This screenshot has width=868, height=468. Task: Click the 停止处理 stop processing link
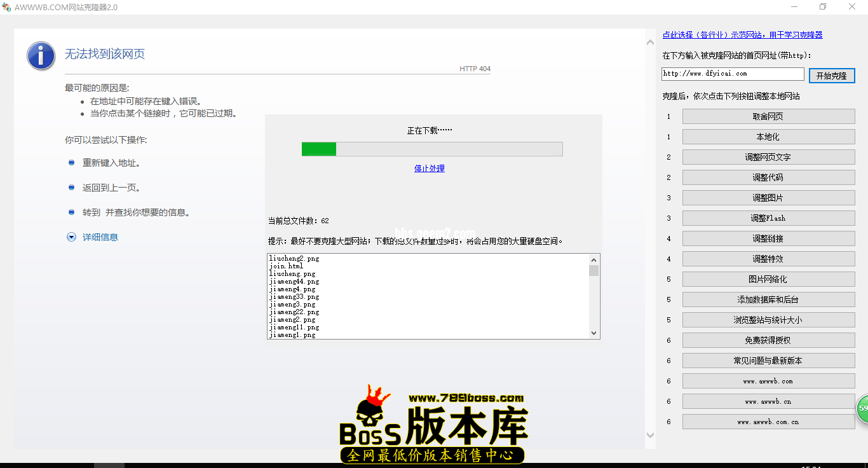(430, 169)
